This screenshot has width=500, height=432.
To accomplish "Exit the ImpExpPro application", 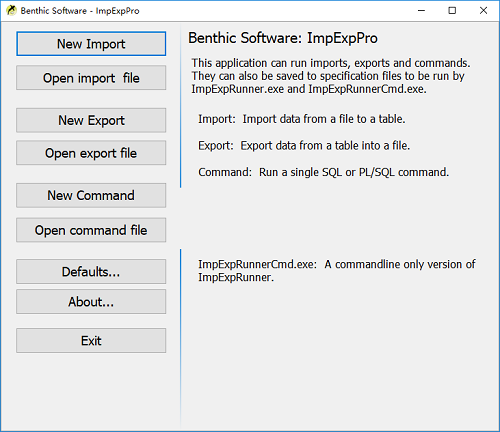I will click(x=91, y=340).
